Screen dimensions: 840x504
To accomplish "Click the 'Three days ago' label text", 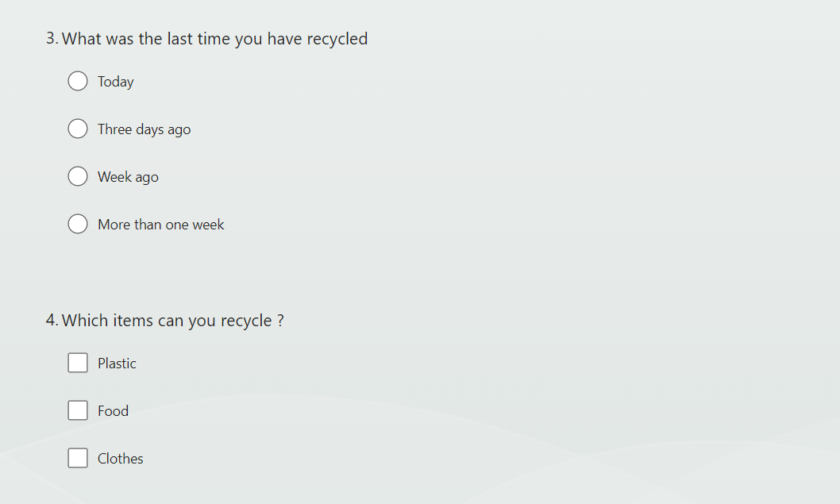I will [x=144, y=129].
